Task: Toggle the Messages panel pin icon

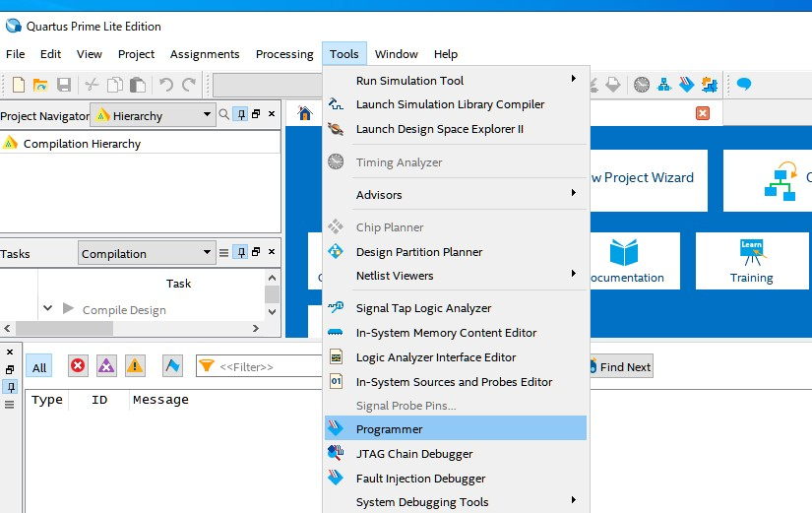Action: 11,387
